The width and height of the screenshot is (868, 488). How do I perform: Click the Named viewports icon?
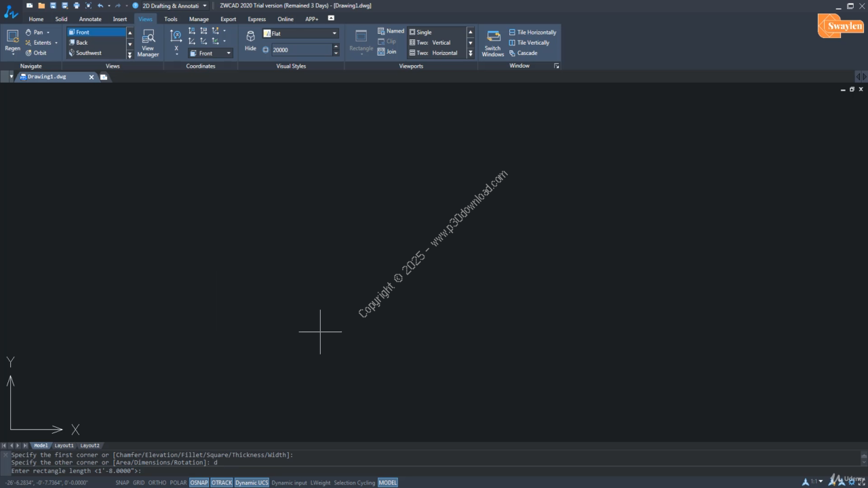point(391,31)
